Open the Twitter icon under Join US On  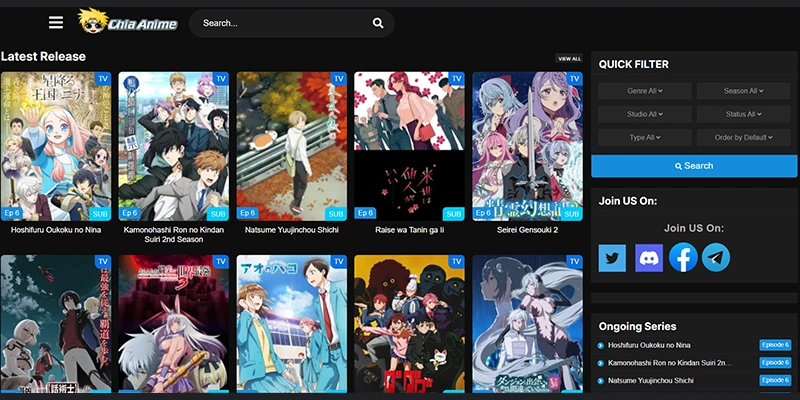pyautogui.click(x=612, y=258)
